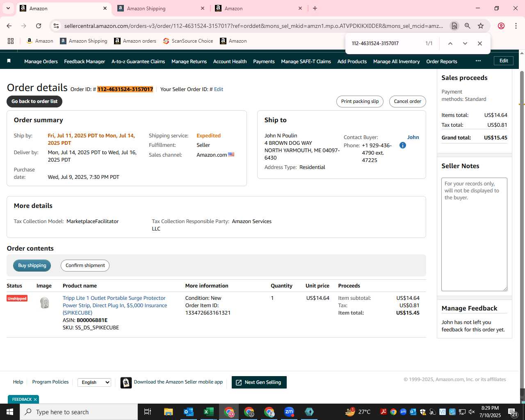
Task: Go back to the previous browser page
Action: (9, 26)
